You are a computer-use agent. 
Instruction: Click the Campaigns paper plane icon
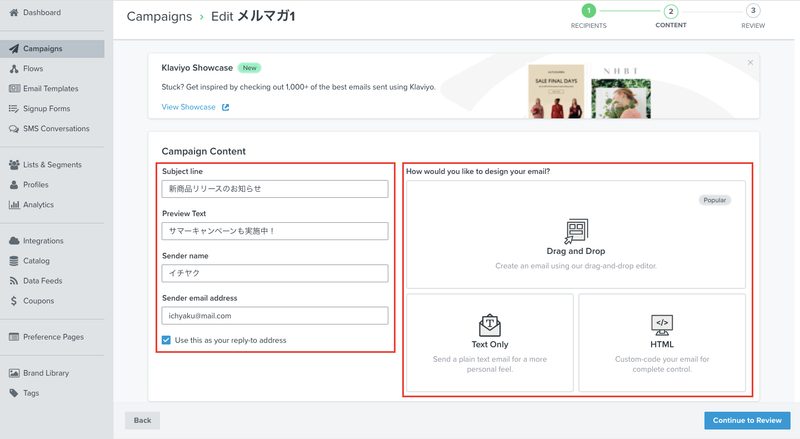(14, 48)
